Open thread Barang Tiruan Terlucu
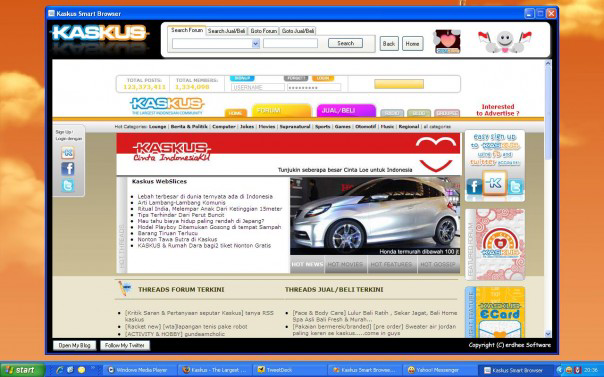 [168, 233]
